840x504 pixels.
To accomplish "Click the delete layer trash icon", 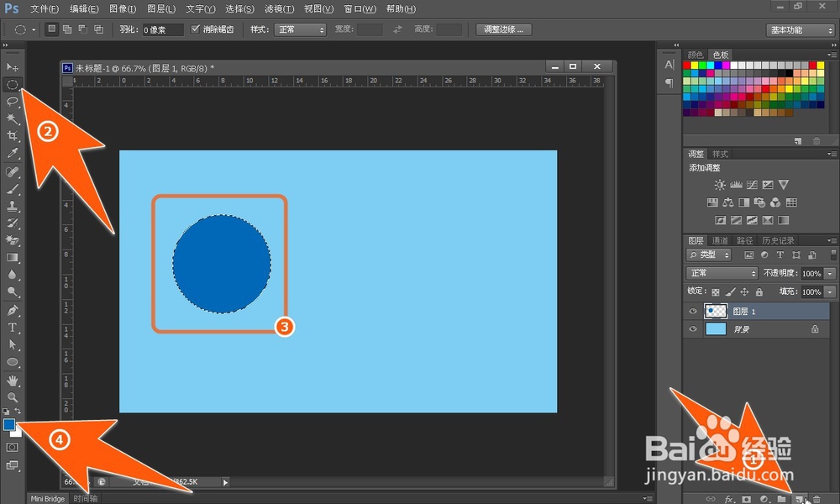I will tap(816, 499).
